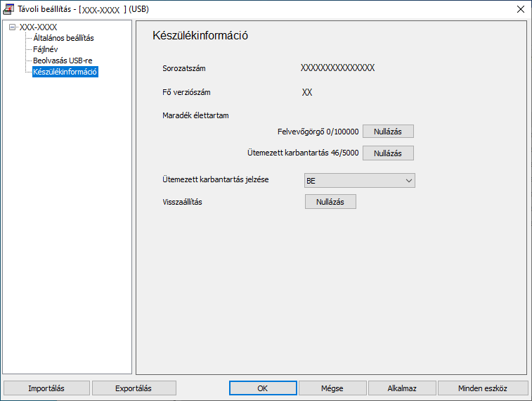Click the Exportálás button
Viewport: 532px width, 401px height.
(x=134, y=388)
